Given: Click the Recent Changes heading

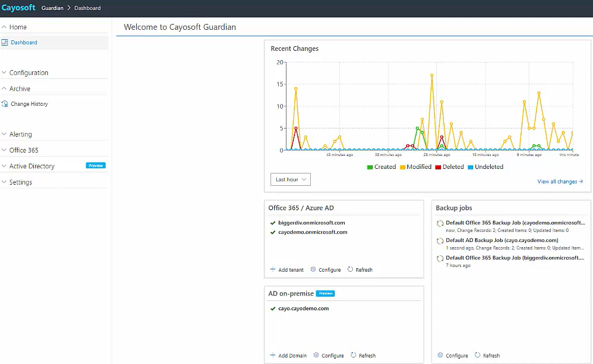Looking at the screenshot, I should [x=294, y=48].
